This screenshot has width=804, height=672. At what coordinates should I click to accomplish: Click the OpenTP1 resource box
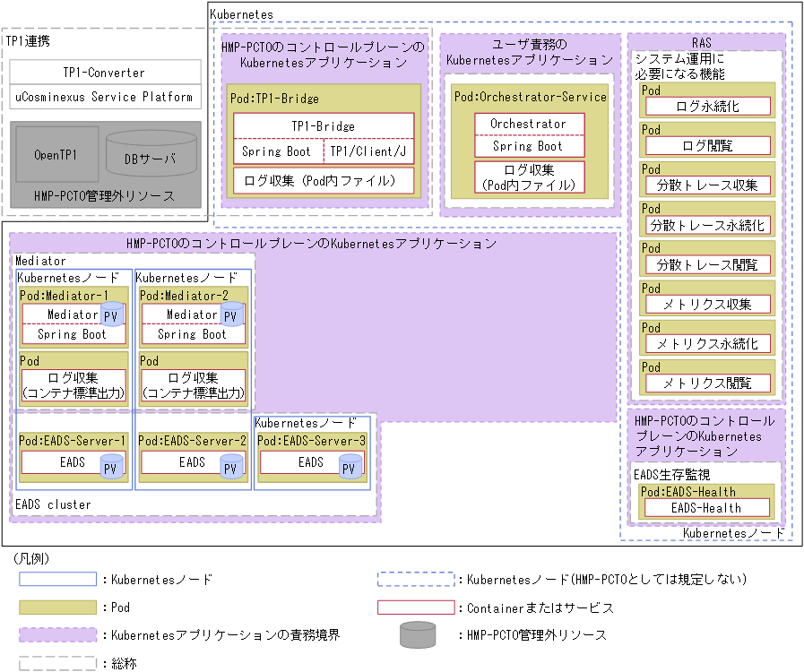click(58, 152)
